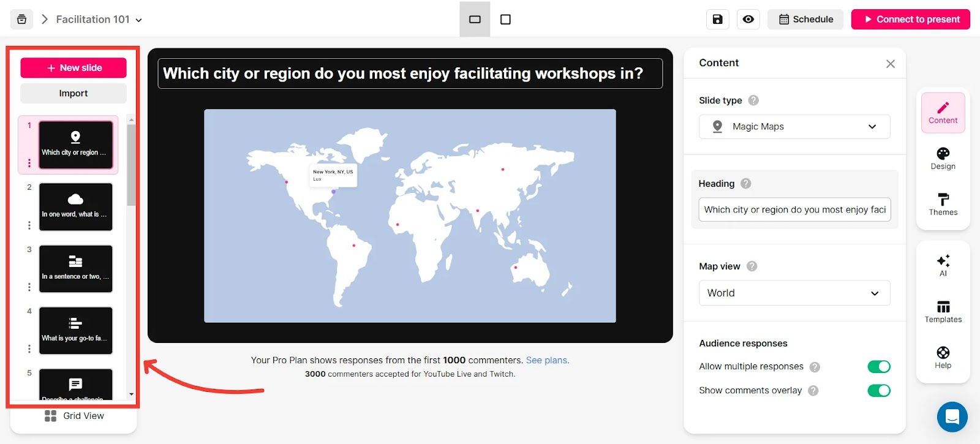Open the Magic Maps slide type dropdown
The height and width of the screenshot is (444, 980).
(x=794, y=127)
